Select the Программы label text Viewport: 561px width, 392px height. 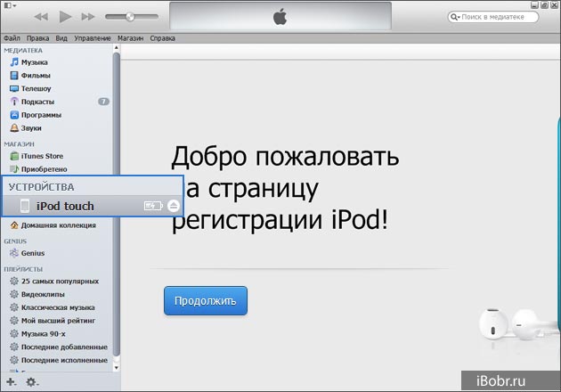coord(41,115)
